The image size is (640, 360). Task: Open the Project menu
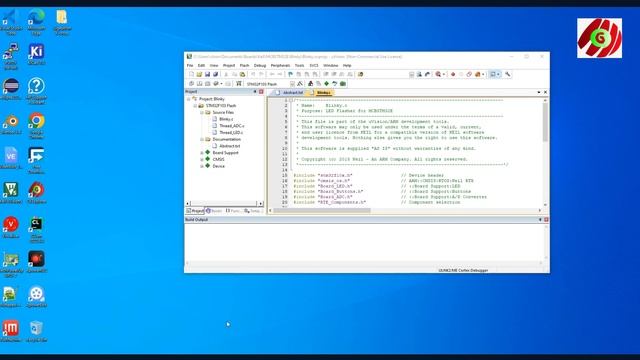(229, 65)
